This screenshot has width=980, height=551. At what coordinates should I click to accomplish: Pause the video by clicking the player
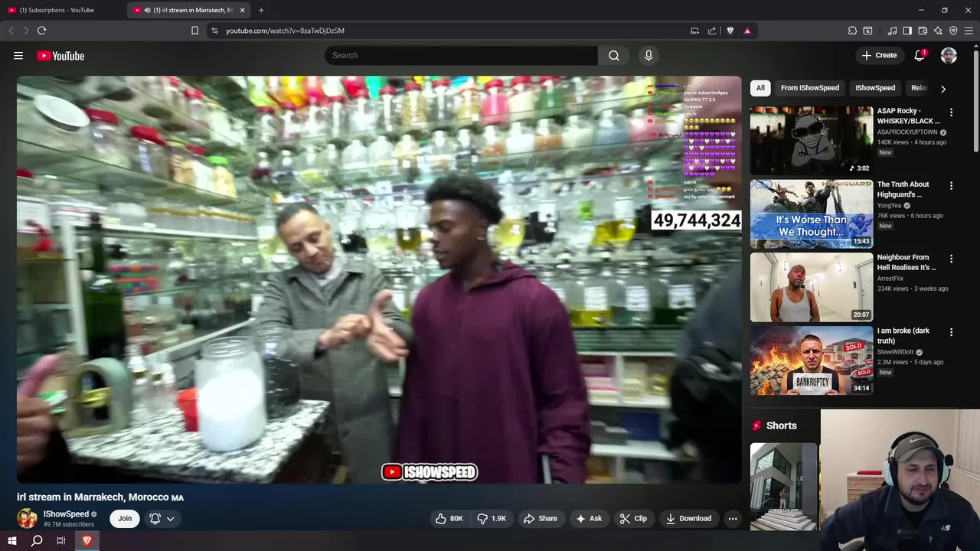tap(379, 279)
